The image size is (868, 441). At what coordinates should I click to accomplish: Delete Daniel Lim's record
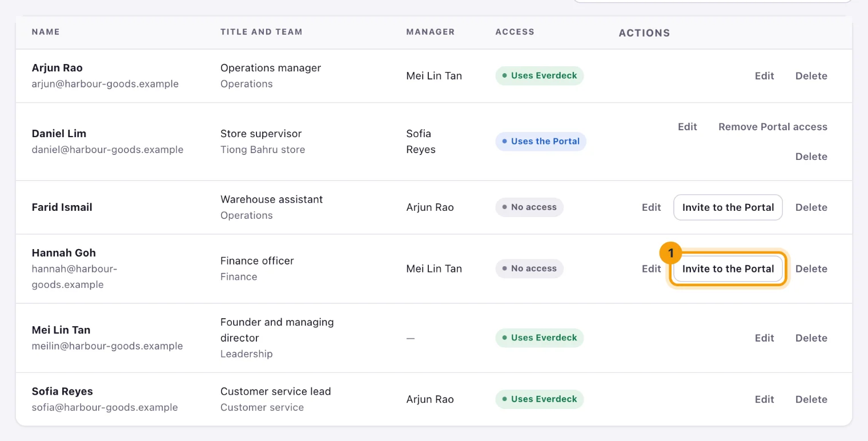point(811,157)
